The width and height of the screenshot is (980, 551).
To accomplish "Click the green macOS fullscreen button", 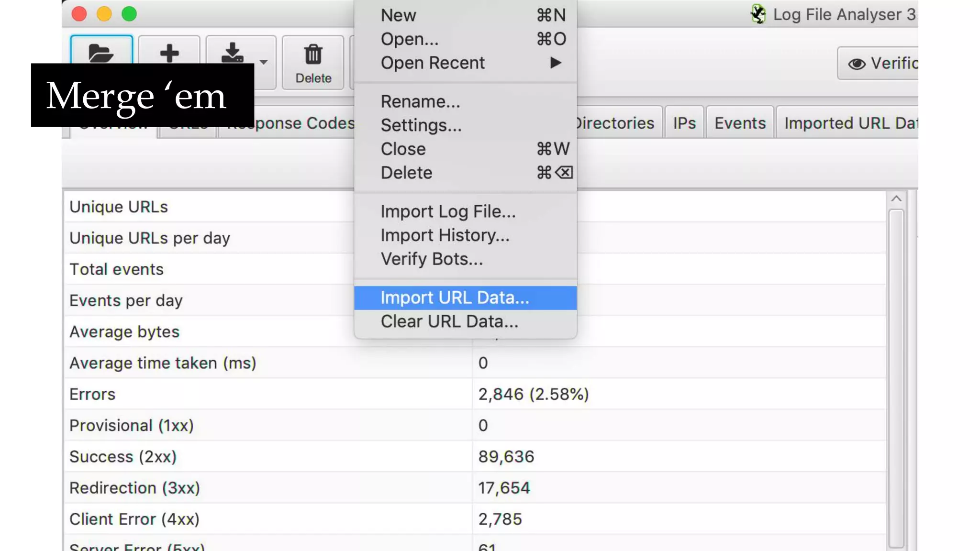I will 129,14.
